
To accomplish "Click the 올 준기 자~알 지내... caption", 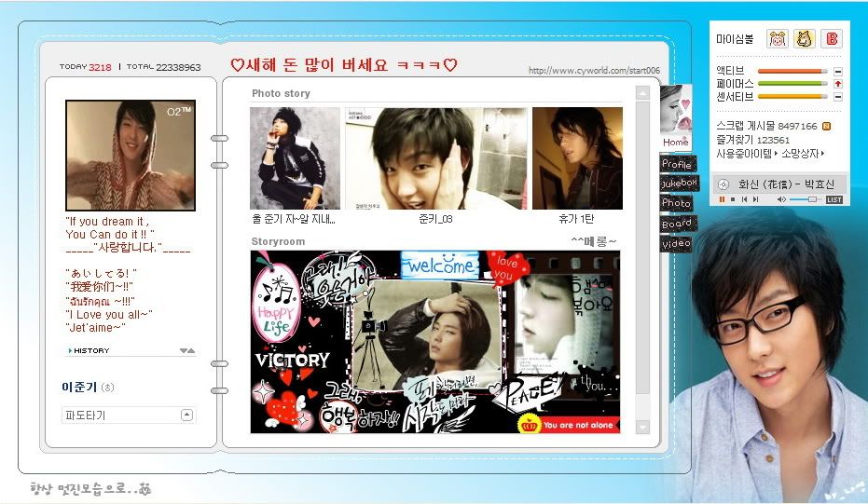I will coord(294,219).
